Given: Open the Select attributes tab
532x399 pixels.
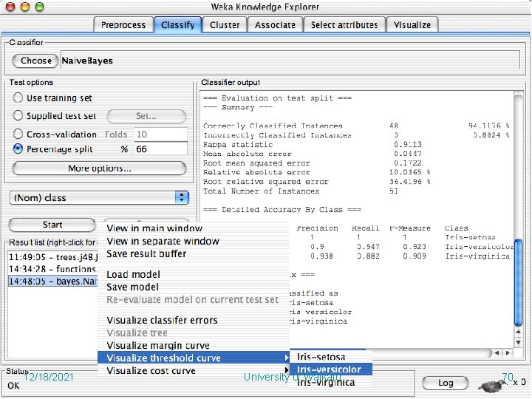Looking at the screenshot, I should 344,25.
